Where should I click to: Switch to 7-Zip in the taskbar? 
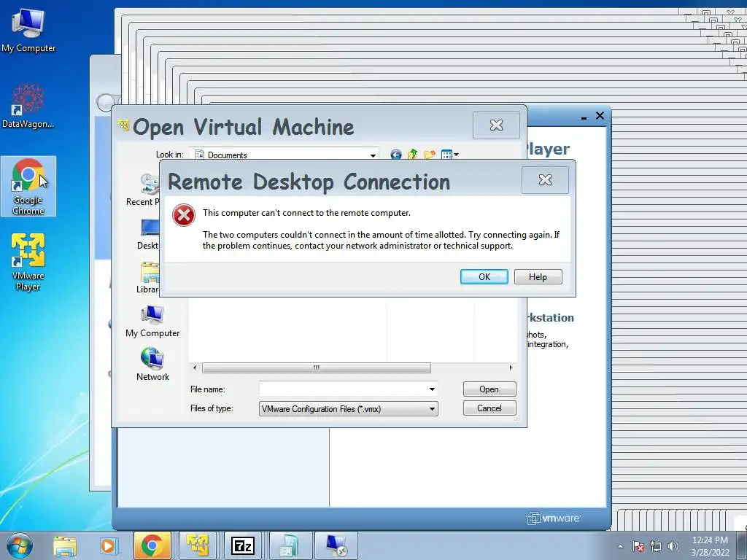click(x=242, y=545)
